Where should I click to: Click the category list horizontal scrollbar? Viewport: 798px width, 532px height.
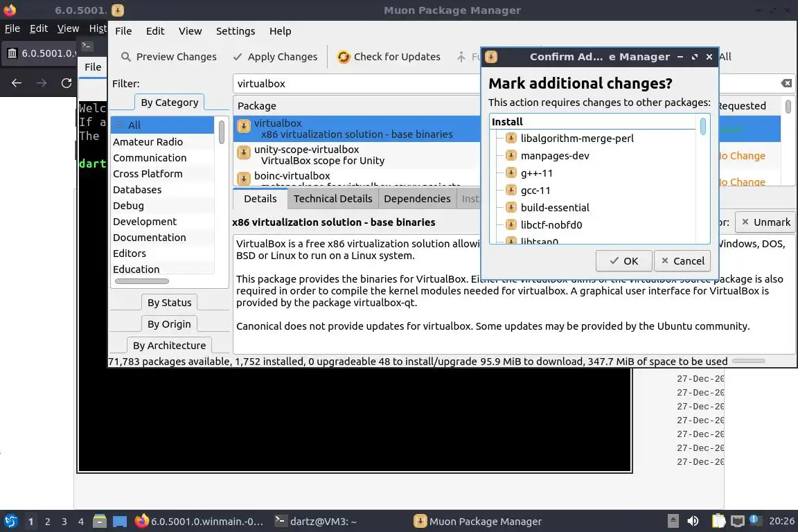pyautogui.click(x=141, y=281)
